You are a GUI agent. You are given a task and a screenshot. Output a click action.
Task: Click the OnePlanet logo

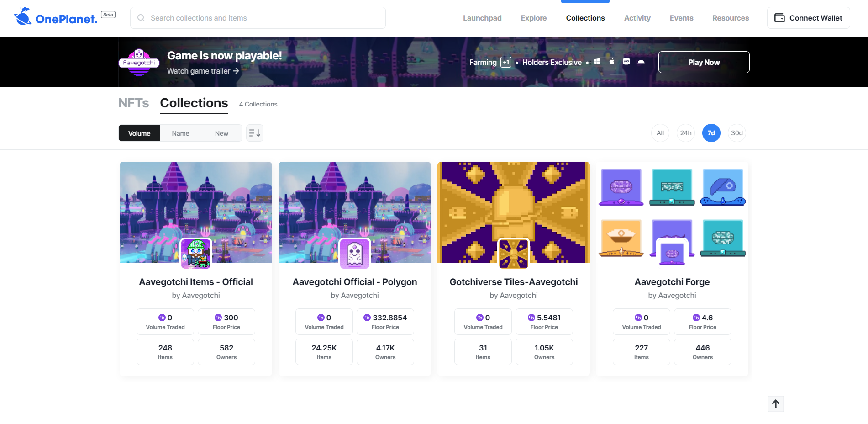[56, 17]
